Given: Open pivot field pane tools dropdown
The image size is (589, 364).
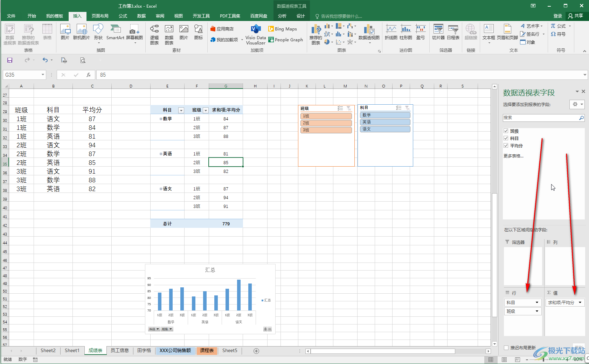Looking at the screenshot, I should [x=577, y=104].
